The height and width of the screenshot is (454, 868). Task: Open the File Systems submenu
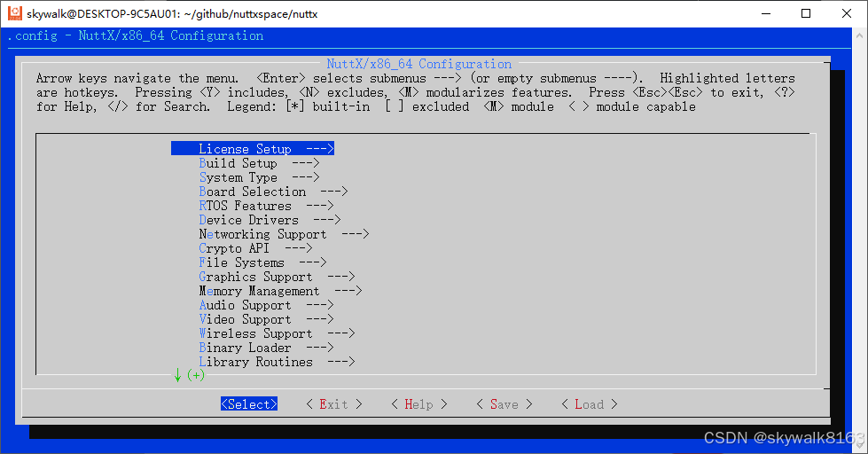pos(263,263)
